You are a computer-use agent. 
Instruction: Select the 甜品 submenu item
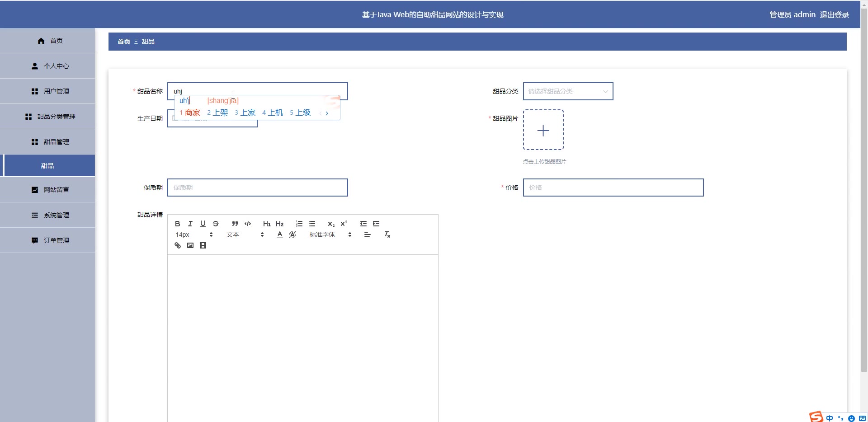point(47,166)
